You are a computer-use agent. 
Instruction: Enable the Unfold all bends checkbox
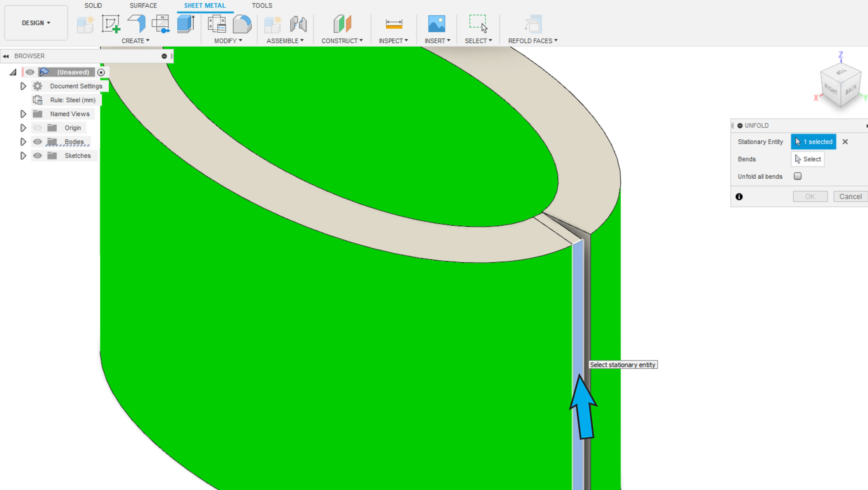tap(797, 176)
